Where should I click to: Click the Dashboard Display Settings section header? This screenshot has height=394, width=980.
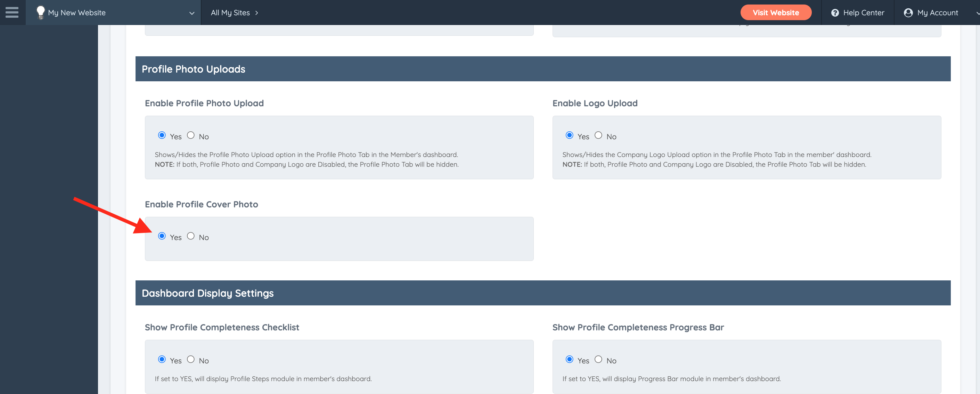[x=207, y=293]
